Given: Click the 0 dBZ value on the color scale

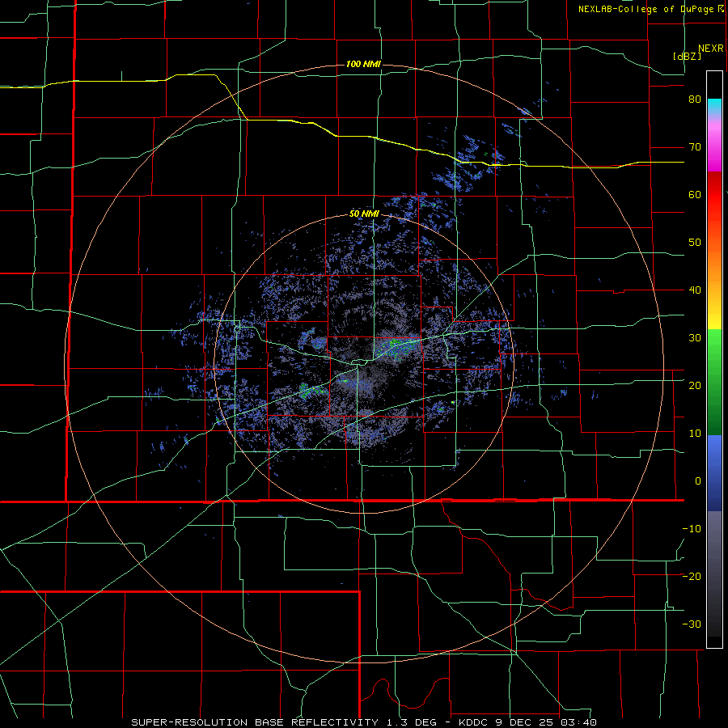Looking at the screenshot, I should 698,481.
